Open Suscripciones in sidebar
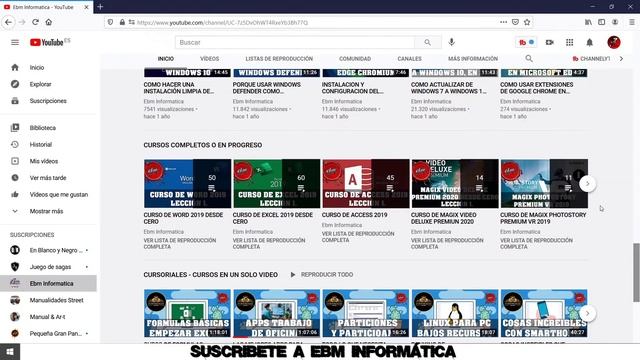 [x=48, y=101]
